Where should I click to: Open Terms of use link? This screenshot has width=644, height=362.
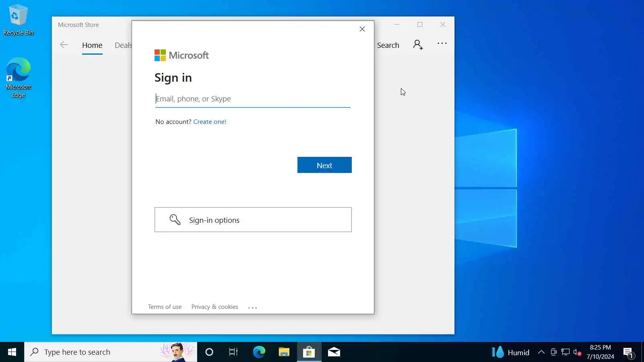(x=165, y=306)
